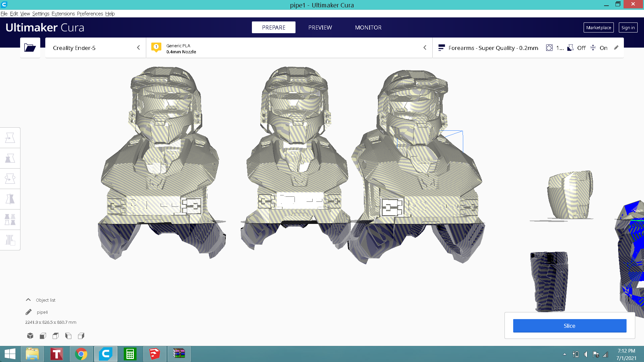This screenshot has height=362, width=644.
Task: Click the Sign in button
Action: 628,27
